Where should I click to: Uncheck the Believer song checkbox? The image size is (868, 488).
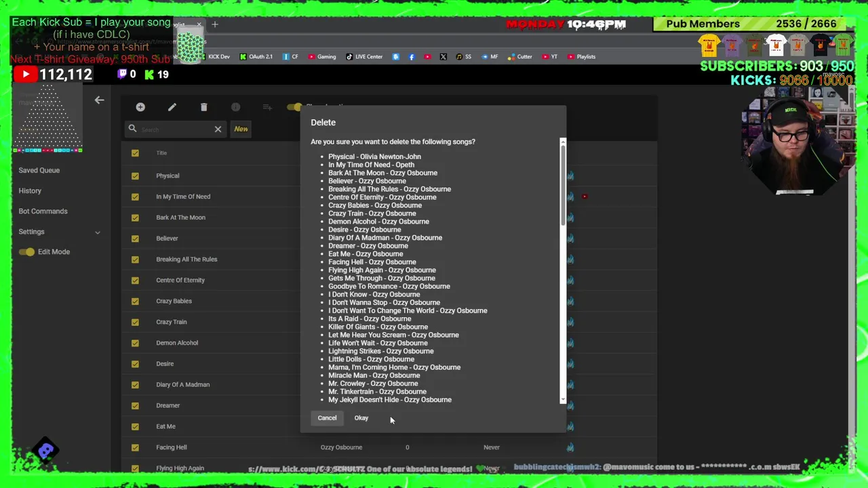point(135,239)
